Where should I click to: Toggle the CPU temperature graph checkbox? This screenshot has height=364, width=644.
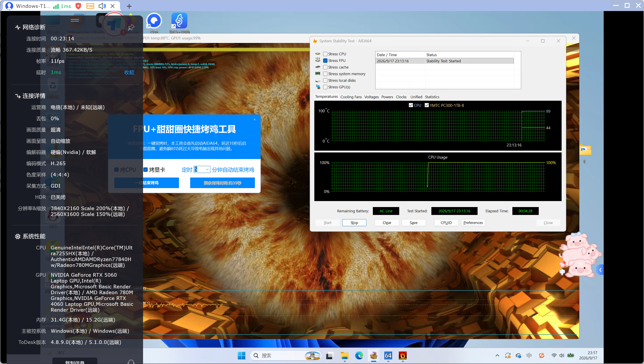click(411, 105)
